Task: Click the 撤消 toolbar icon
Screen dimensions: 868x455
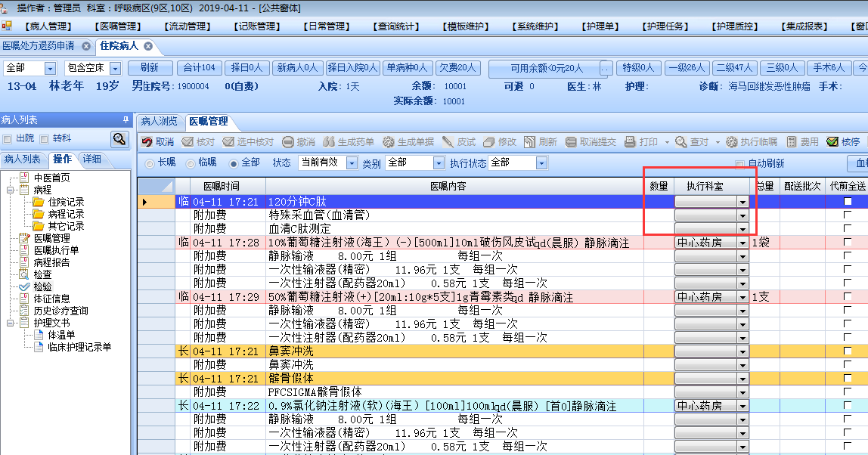Action: point(288,142)
